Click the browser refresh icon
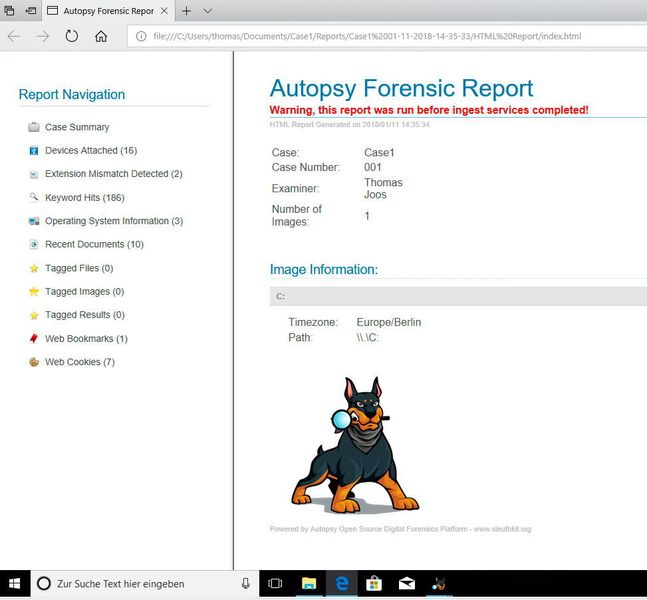The image size is (647, 600). (71, 36)
